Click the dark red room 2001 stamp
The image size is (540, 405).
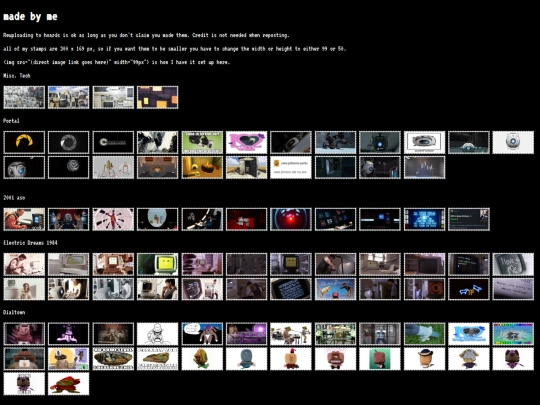coord(246,219)
